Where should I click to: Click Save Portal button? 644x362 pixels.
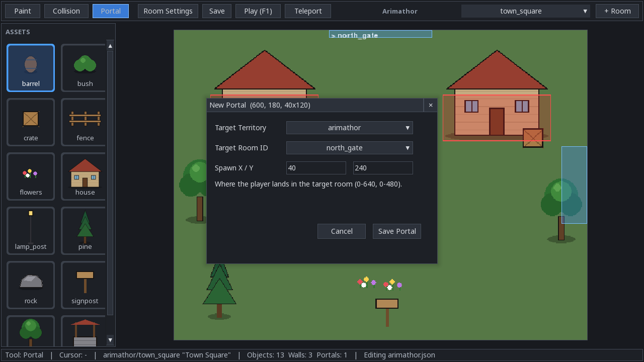tap(397, 231)
